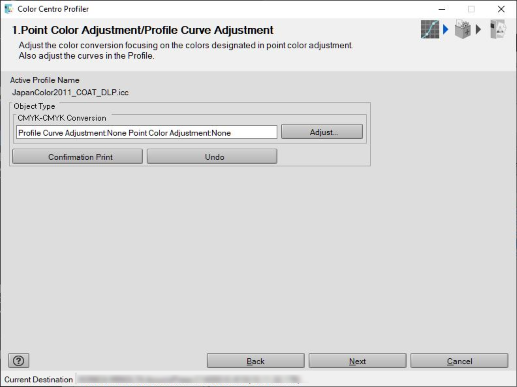
Task: Cancel the profile adjustment wizard
Action: coord(459,361)
